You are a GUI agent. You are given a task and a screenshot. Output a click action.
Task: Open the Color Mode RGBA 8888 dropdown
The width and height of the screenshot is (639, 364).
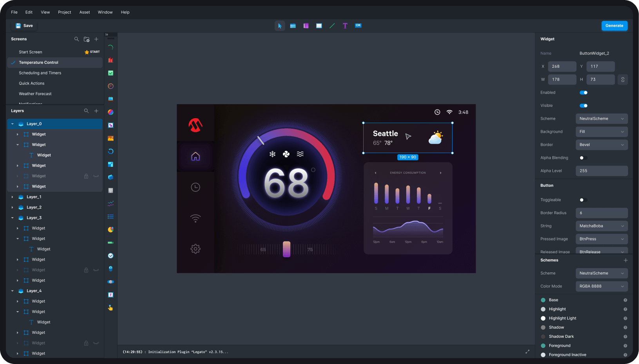602,287
